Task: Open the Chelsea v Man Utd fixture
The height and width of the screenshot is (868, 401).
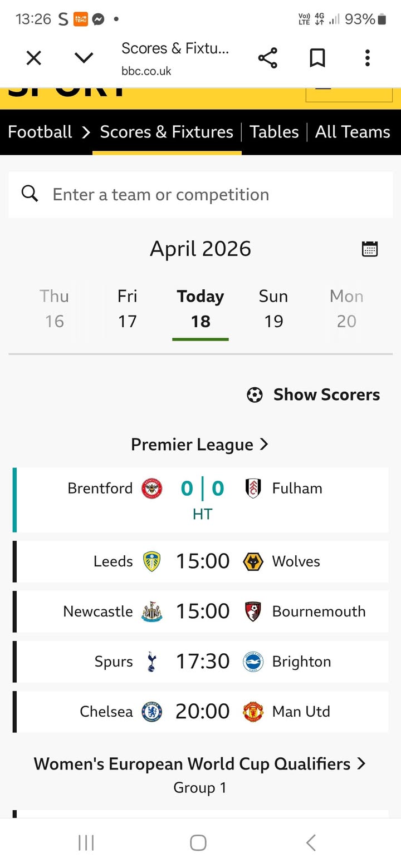Action: 202,712
